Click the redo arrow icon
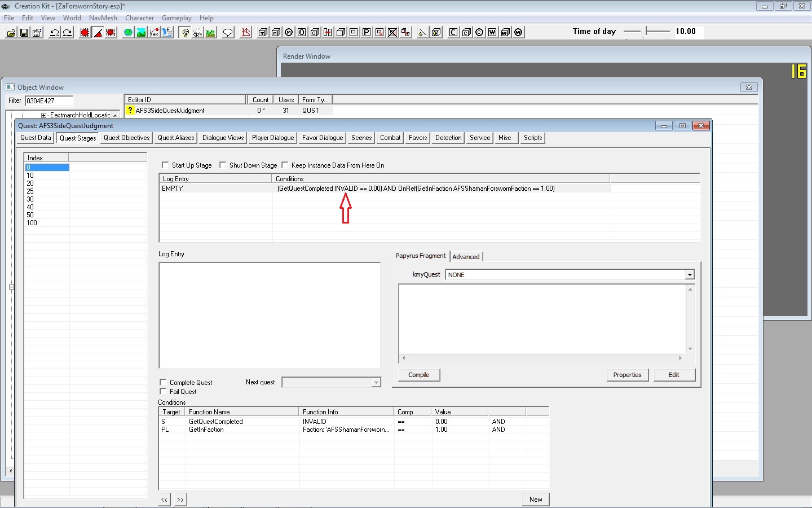Screen dimensions: 812x508 (x=67, y=32)
